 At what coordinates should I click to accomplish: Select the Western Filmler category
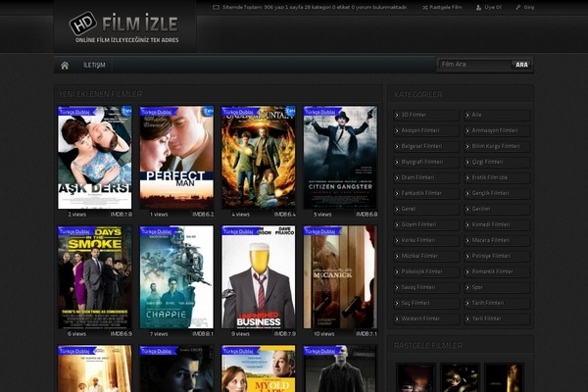pos(426,318)
